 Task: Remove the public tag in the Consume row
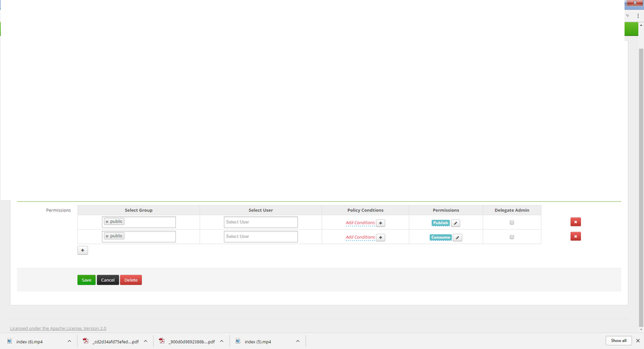click(x=107, y=236)
